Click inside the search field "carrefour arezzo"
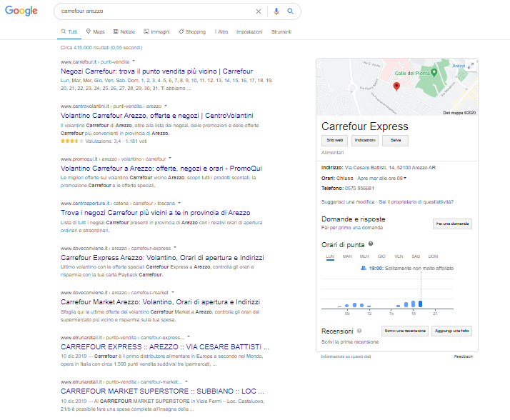Screen dimensions: 510x420 [156, 11]
